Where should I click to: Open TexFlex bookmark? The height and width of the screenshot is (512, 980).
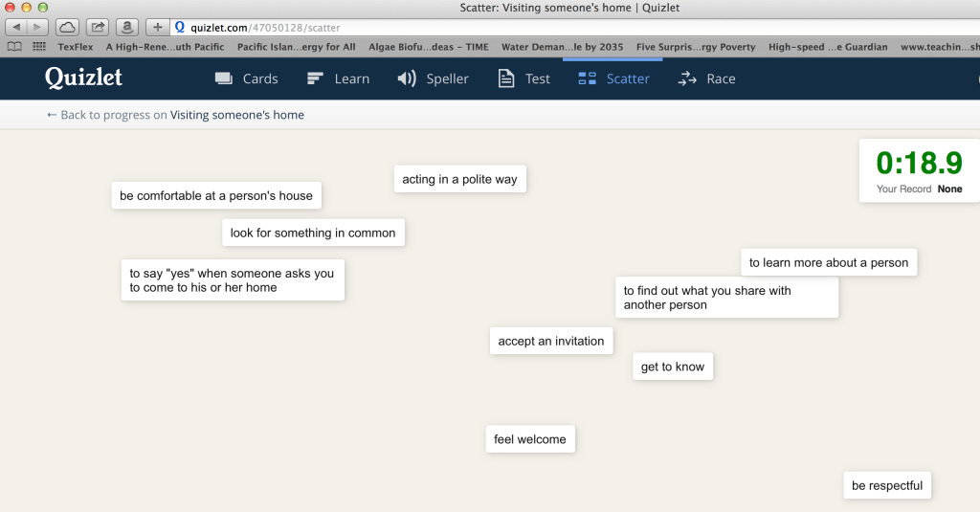pos(76,47)
